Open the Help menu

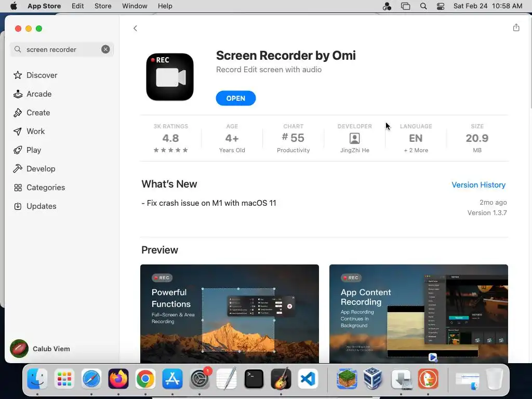point(165,6)
